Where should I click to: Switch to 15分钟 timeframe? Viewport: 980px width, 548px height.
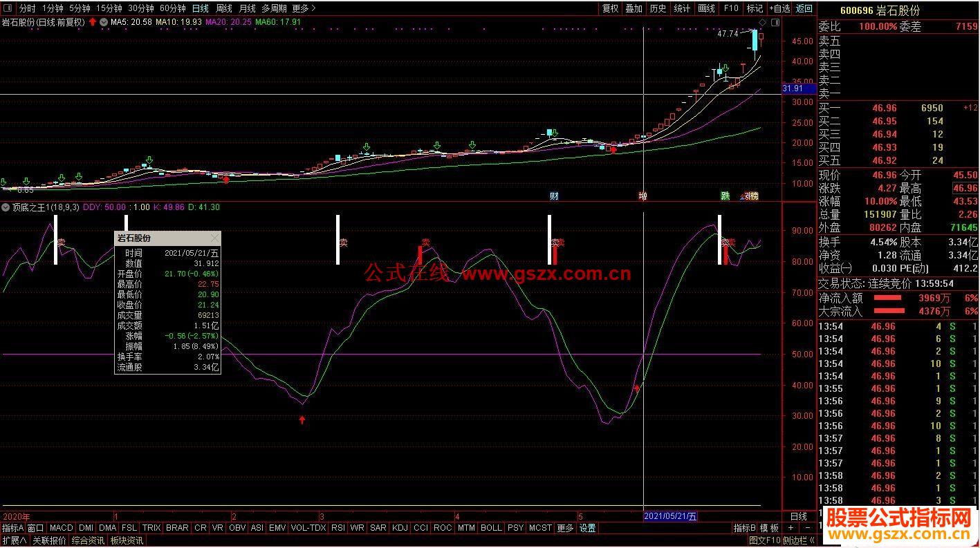pyautogui.click(x=109, y=8)
